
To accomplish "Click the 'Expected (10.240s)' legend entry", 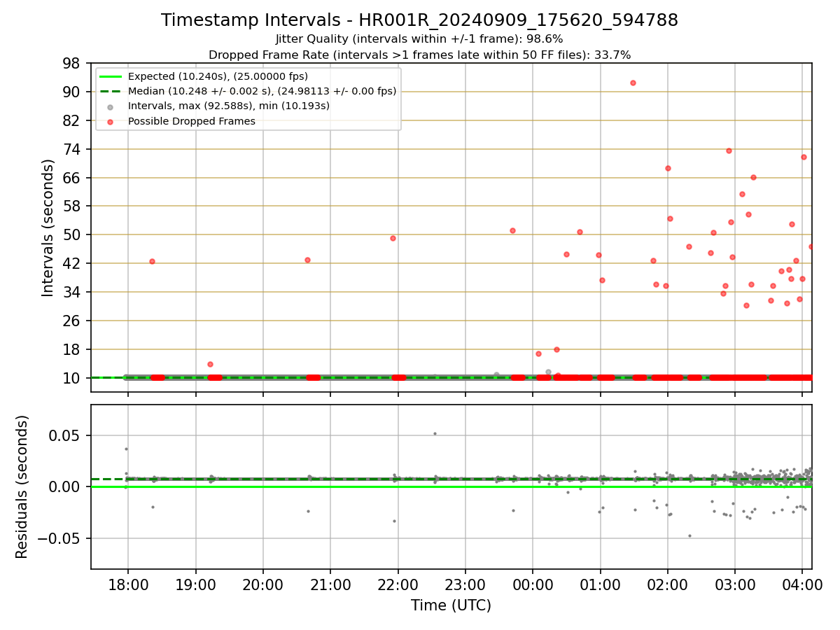I will [218, 76].
